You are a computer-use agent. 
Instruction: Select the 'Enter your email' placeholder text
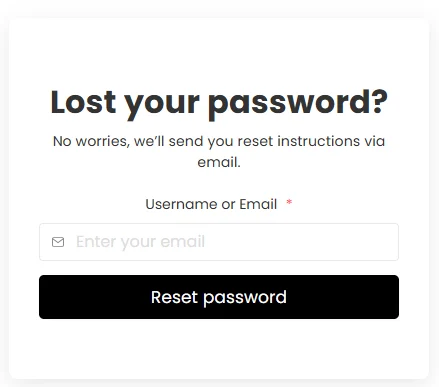(140, 242)
